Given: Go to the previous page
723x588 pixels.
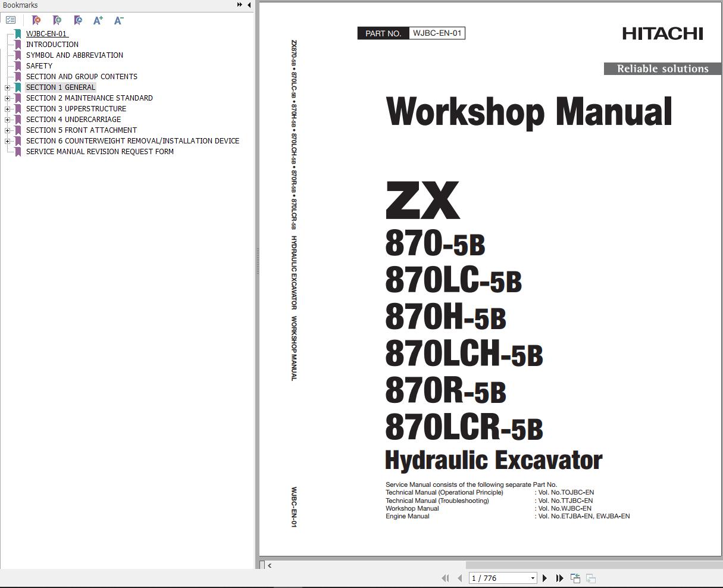Looking at the screenshot, I should (x=459, y=578).
